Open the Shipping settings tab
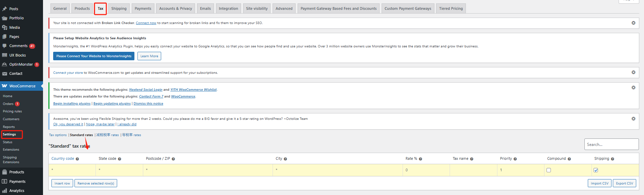Image resolution: width=644 pixels, height=195 pixels. (119, 8)
